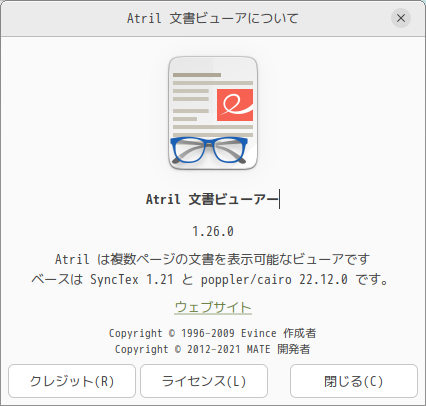Viewport: 426px width, 406px height.
Task: Close the dialog with the X button
Action: point(401,18)
